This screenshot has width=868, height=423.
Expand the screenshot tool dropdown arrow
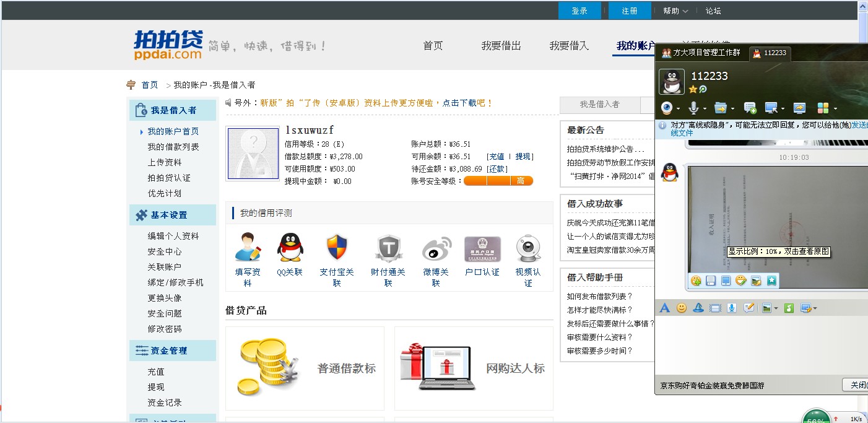point(815,308)
